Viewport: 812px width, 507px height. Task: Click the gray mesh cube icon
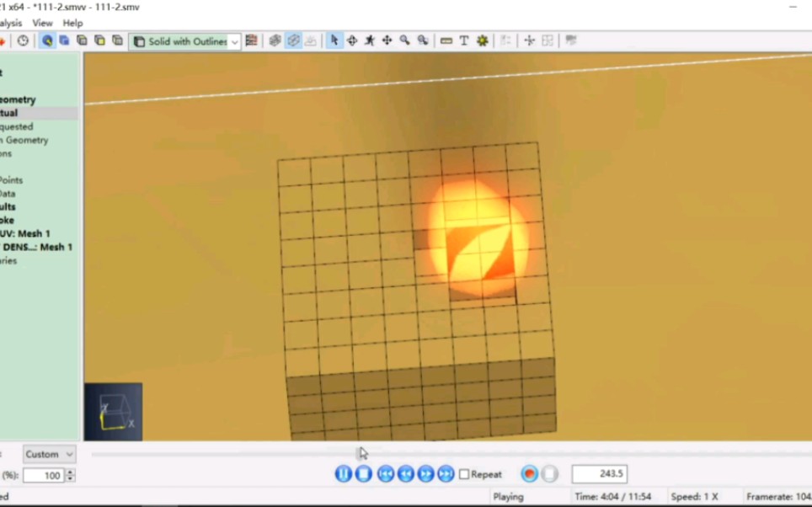[275, 40]
